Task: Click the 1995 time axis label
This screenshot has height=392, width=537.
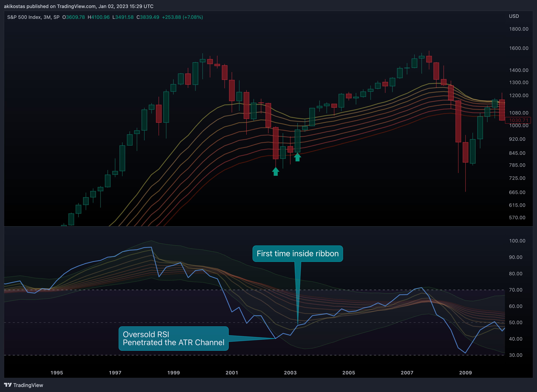Action: 57,373
